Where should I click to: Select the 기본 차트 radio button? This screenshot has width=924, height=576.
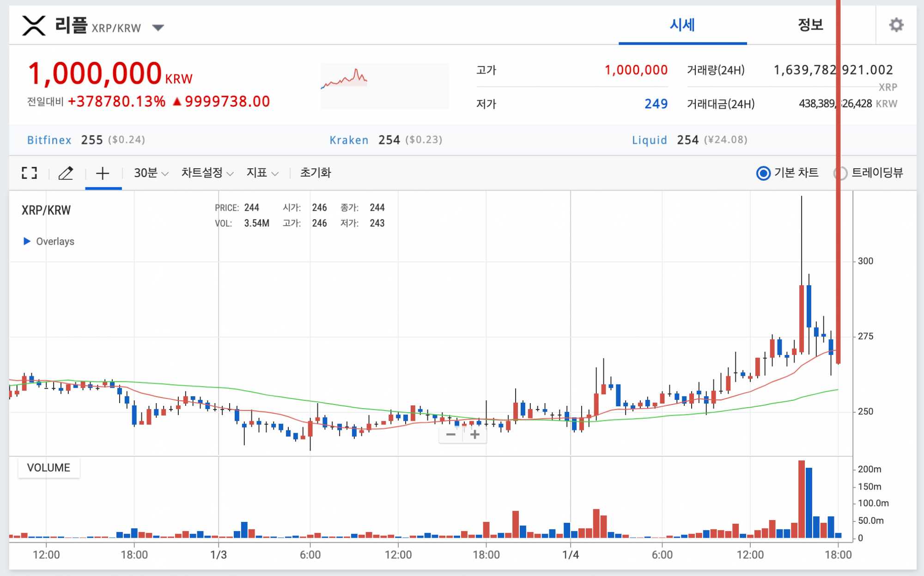[x=763, y=173]
